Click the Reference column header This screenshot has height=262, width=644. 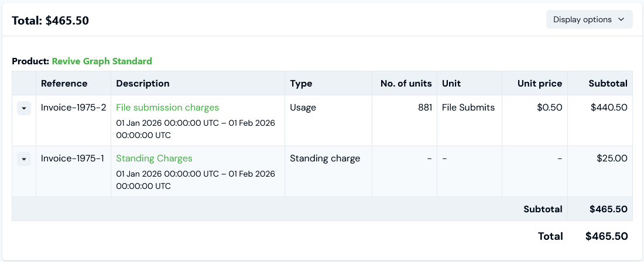pos(64,84)
